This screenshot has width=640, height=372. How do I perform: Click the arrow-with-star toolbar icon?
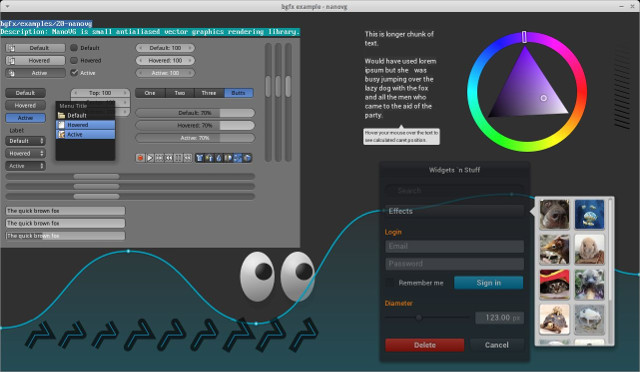pyautogui.click(x=209, y=158)
